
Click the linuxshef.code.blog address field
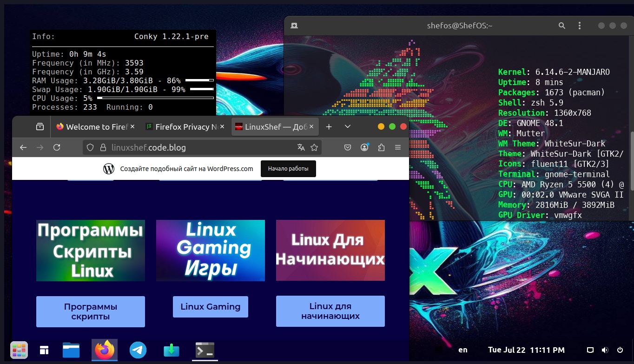[195, 147]
